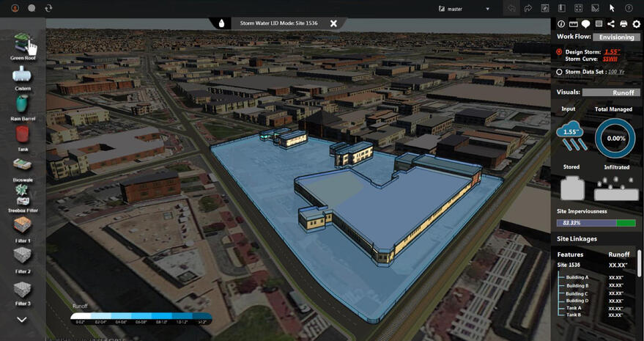Open the settings gear in the panel
Screen dimensions: 644x341
click(636, 24)
